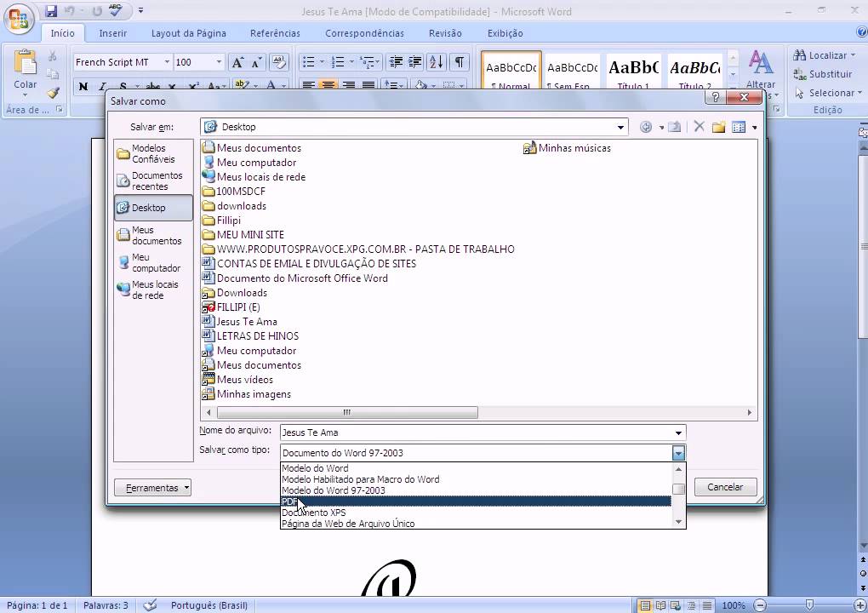Open the Layout da Página tab
868x613 pixels.
coord(188,33)
